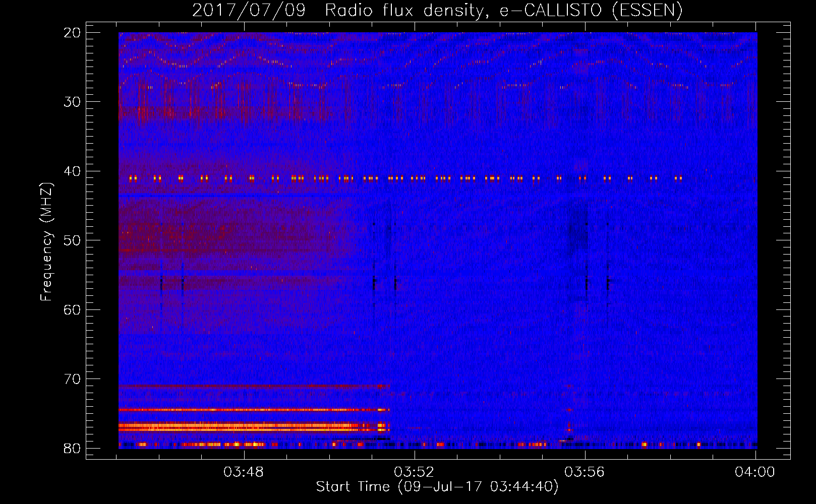Click the frequency tick label 20
816x504 pixels.
pyautogui.click(x=72, y=33)
